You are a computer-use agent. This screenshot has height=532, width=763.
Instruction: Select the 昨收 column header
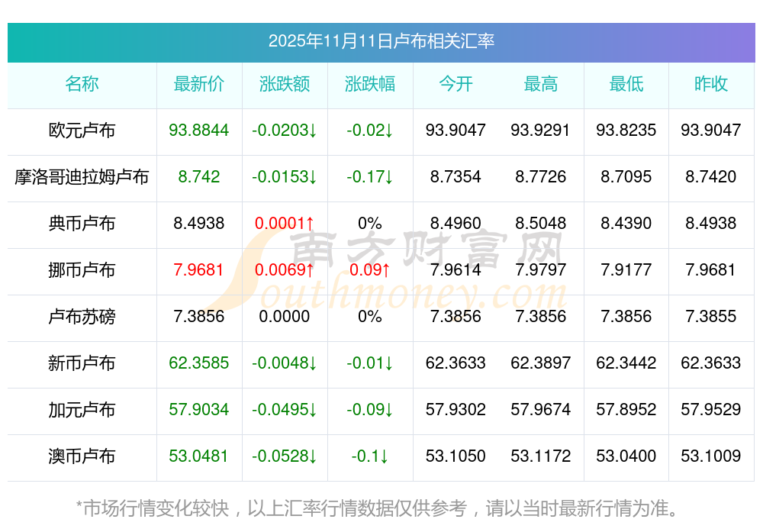click(x=711, y=84)
